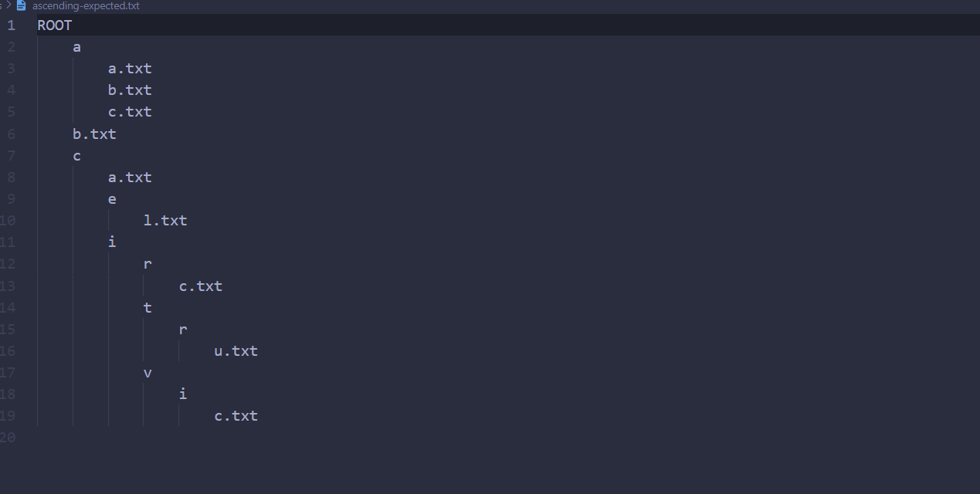Click line number 14 in the gutter

point(8,308)
